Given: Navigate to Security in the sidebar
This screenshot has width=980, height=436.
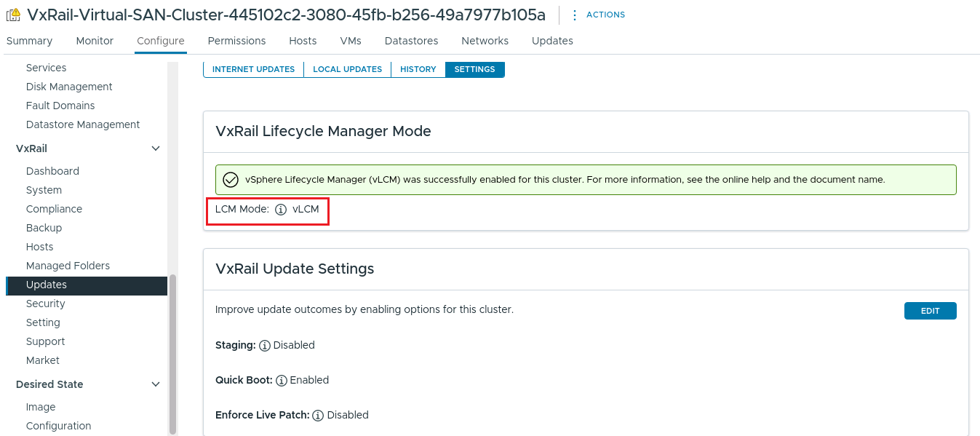Looking at the screenshot, I should (45, 304).
